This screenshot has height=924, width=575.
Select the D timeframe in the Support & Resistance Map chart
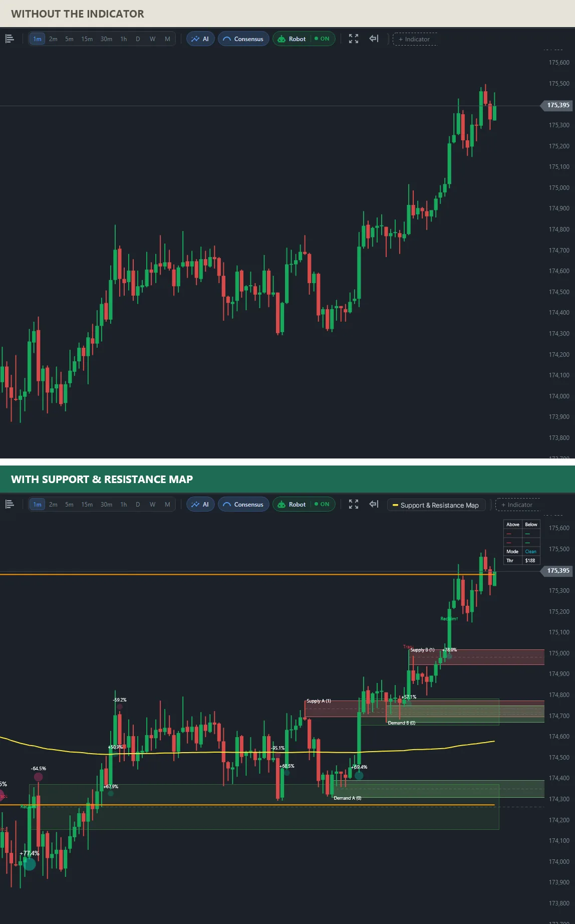tap(138, 505)
